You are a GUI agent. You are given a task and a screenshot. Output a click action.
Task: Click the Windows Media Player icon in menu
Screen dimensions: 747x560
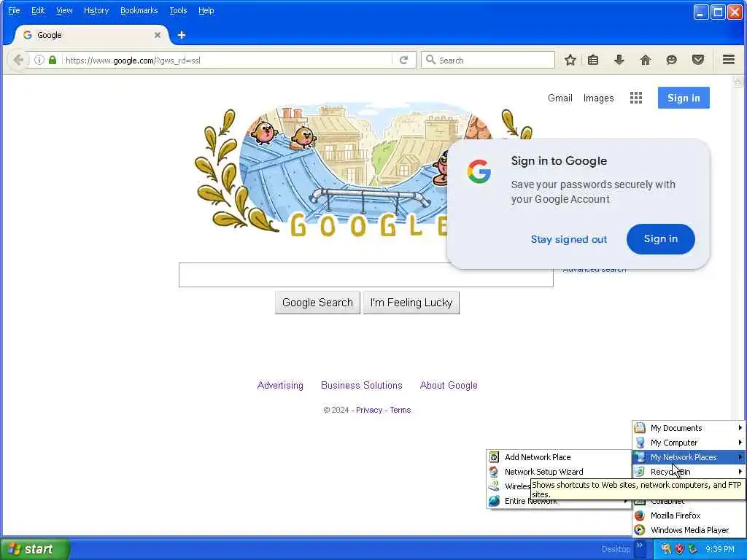(x=640, y=530)
